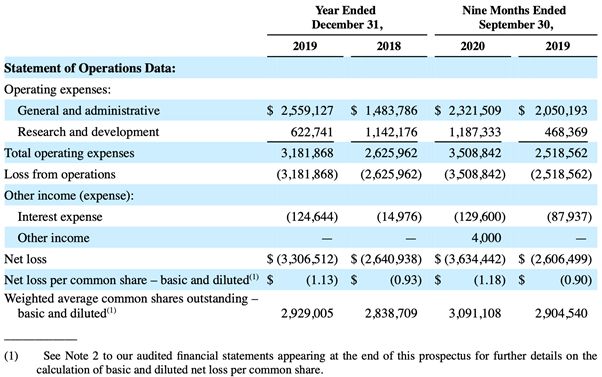Select loss from operations value (3,508,842)
Viewport: 602px width, 377px height.
point(475,174)
